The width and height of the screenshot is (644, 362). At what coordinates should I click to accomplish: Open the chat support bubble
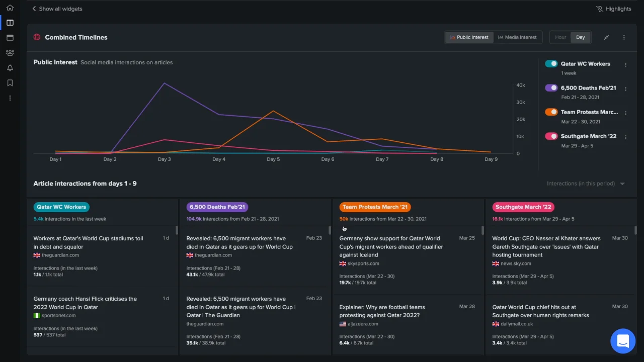(x=623, y=341)
